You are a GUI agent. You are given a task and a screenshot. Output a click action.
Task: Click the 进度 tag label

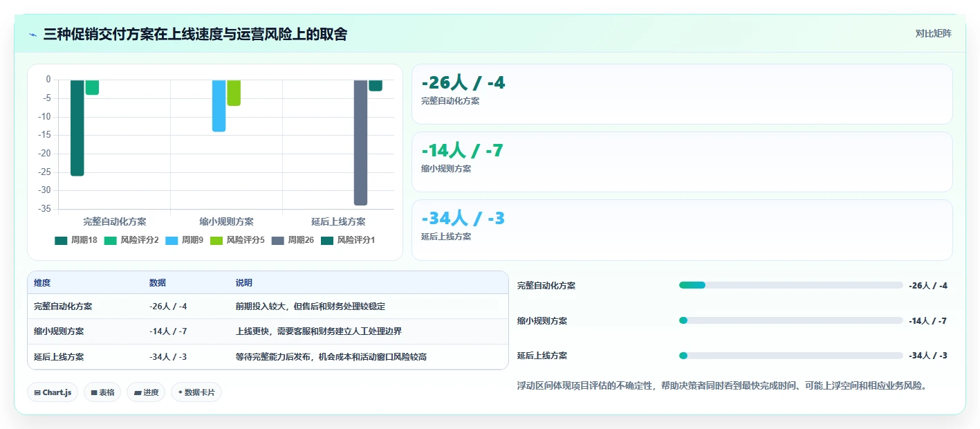[x=151, y=392]
